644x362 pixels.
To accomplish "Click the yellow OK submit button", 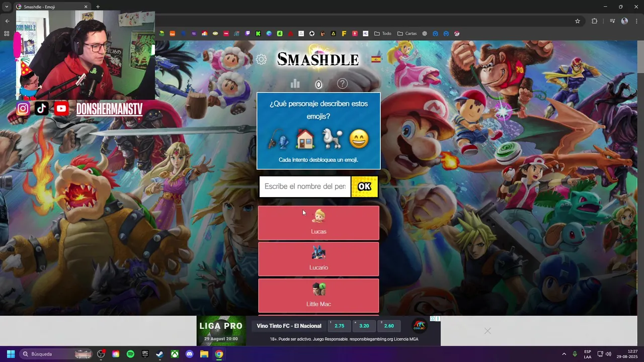I will click(x=364, y=187).
